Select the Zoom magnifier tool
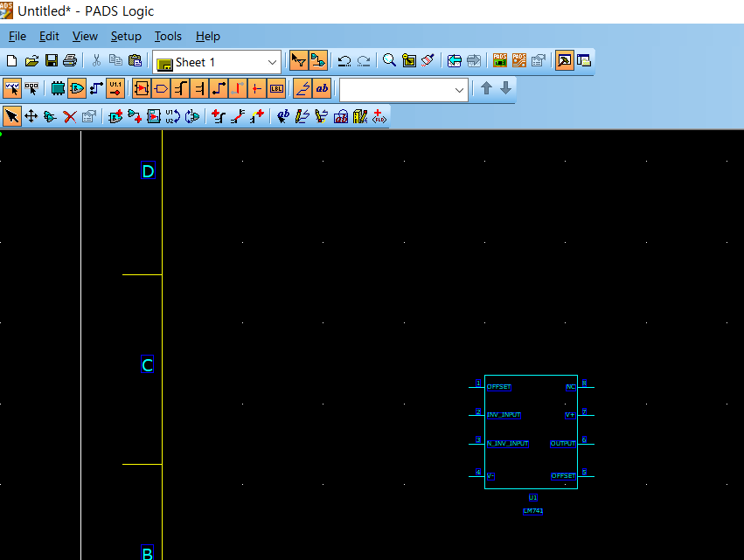This screenshot has height=560, width=744. (389, 60)
